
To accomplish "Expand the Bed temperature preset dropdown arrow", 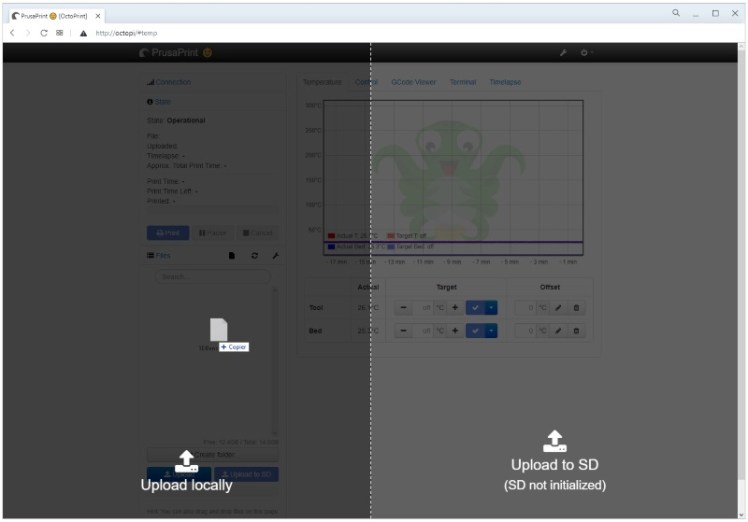I will (491, 331).
